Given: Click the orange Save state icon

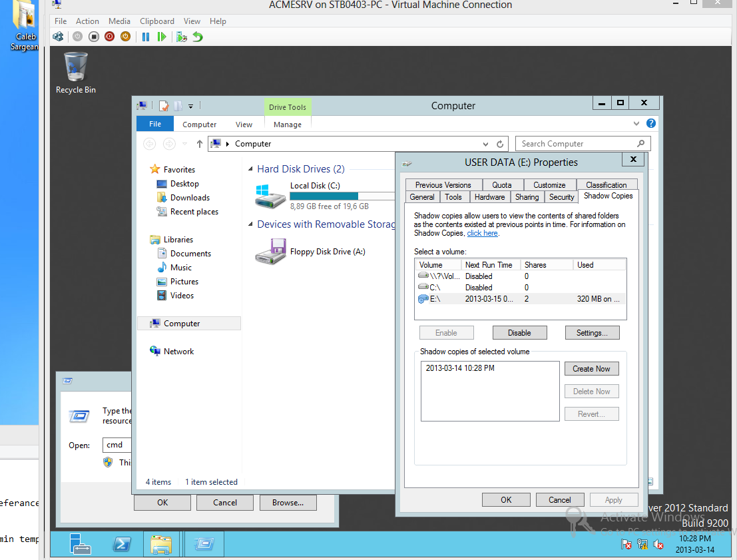Looking at the screenshot, I should pos(126,37).
